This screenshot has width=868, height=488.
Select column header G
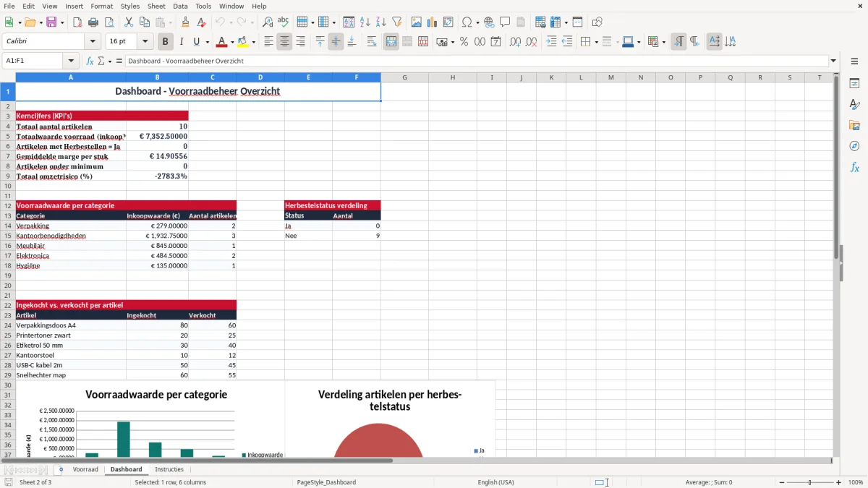pyautogui.click(x=404, y=77)
